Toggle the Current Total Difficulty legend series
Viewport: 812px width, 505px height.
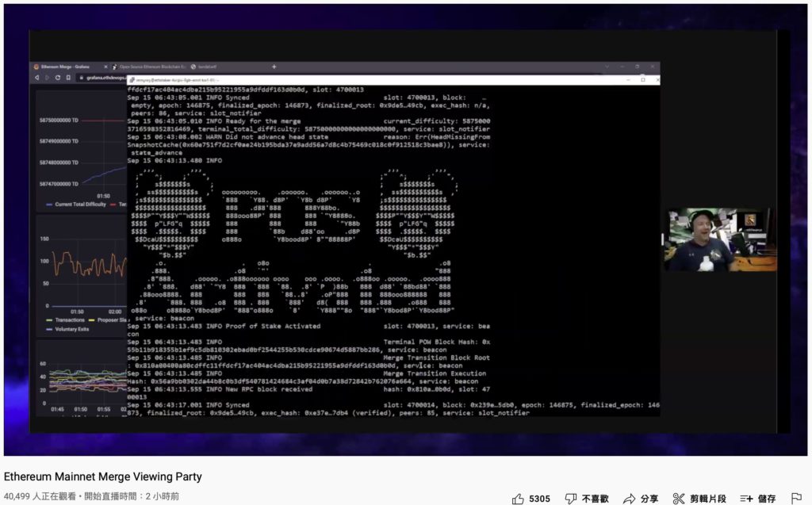[76, 205]
